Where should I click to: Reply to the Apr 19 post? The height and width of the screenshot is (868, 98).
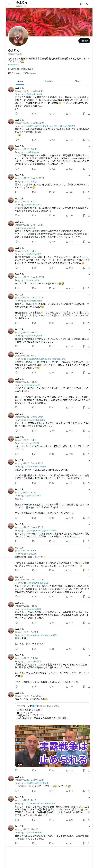tap(16, 169)
